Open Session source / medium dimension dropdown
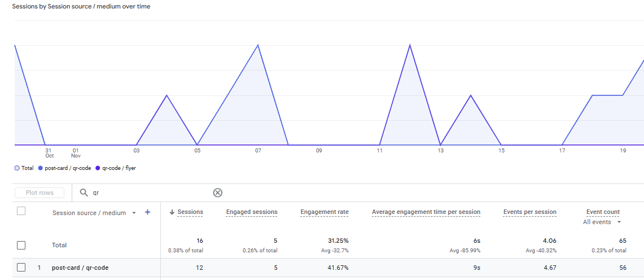 pyautogui.click(x=134, y=213)
